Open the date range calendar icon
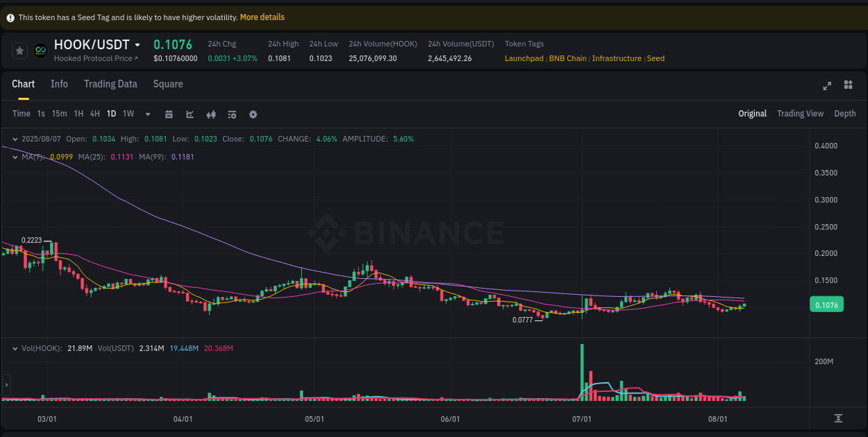This screenshot has width=868, height=437. [x=169, y=114]
